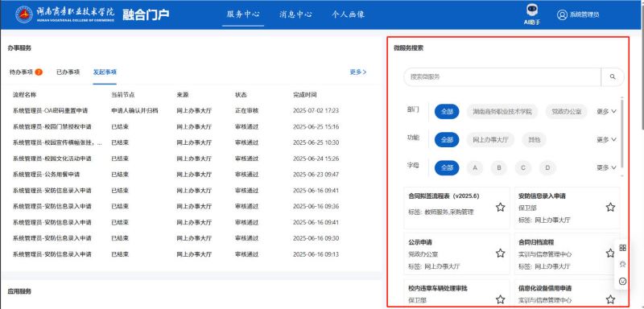Click the smiley feedback floating icon
This screenshot has height=309, width=644.
point(622,281)
